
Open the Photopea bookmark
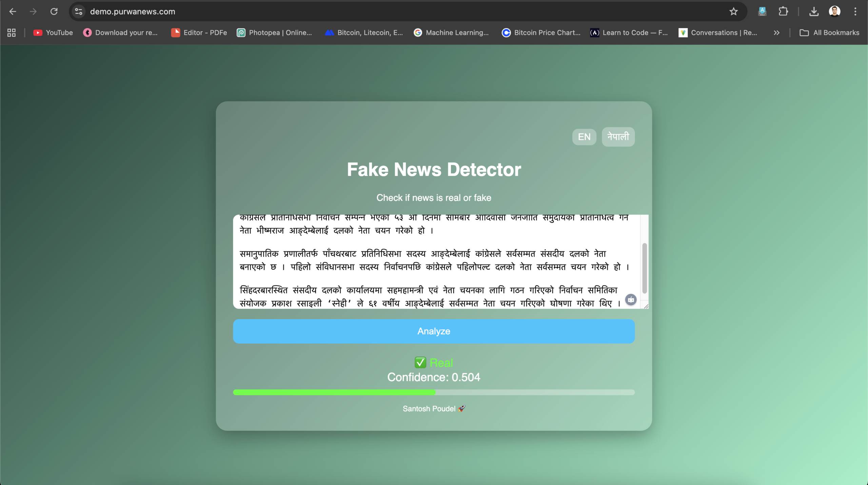coord(274,33)
